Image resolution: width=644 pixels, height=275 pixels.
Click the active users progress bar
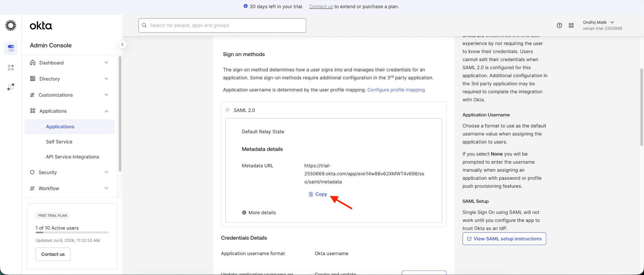coord(72,232)
